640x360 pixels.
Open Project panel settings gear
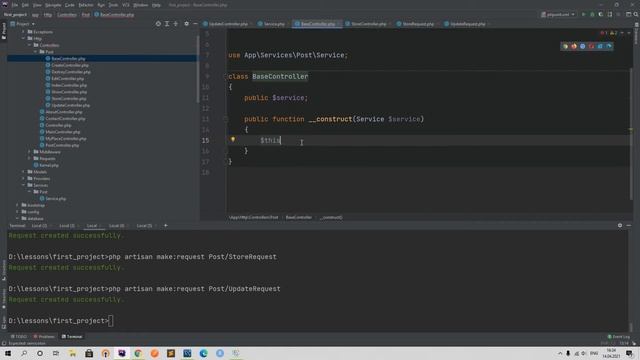pyautogui.click(x=187, y=24)
